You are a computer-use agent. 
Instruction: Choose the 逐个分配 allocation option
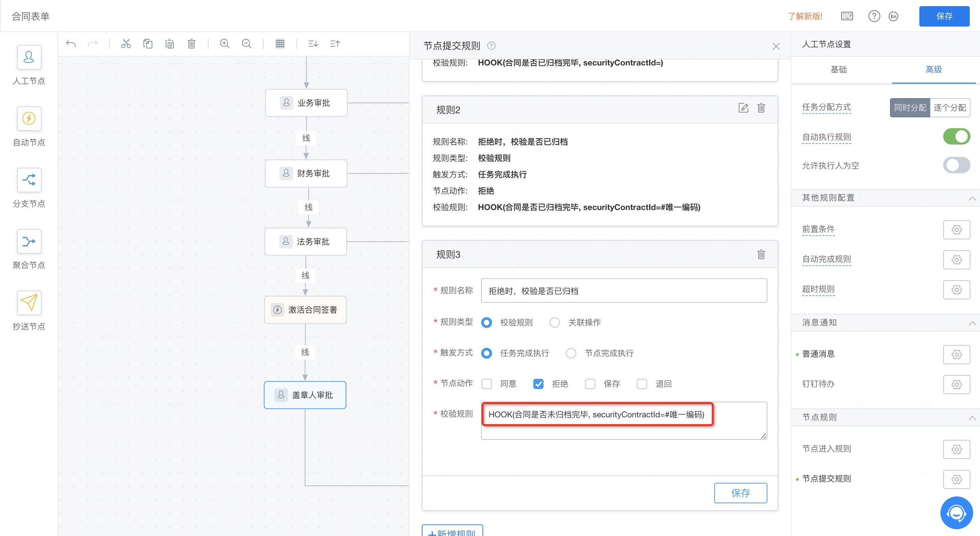[x=950, y=108]
